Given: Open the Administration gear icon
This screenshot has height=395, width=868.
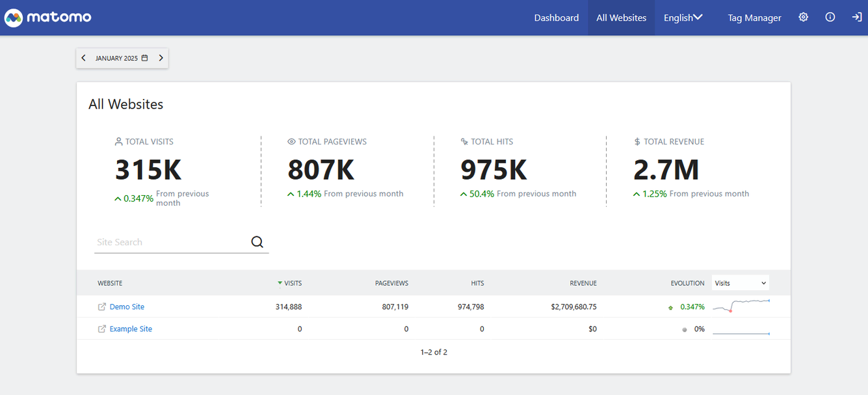Looking at the screenshot, I should coord(803,18).
